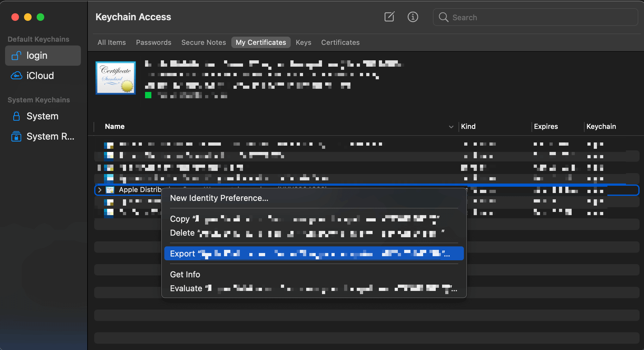Click the compose new item icon
The width and height of the screenshot is (644, 350).
(x=389, y=17)
